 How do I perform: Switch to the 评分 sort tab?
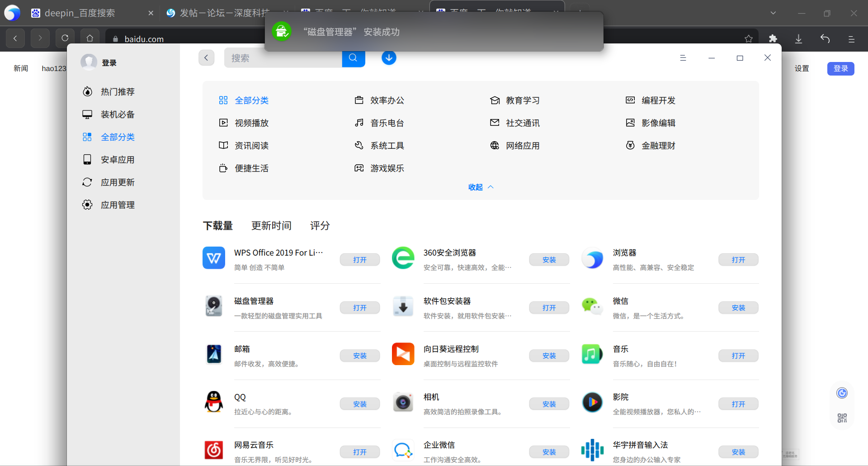coord(320,225)
